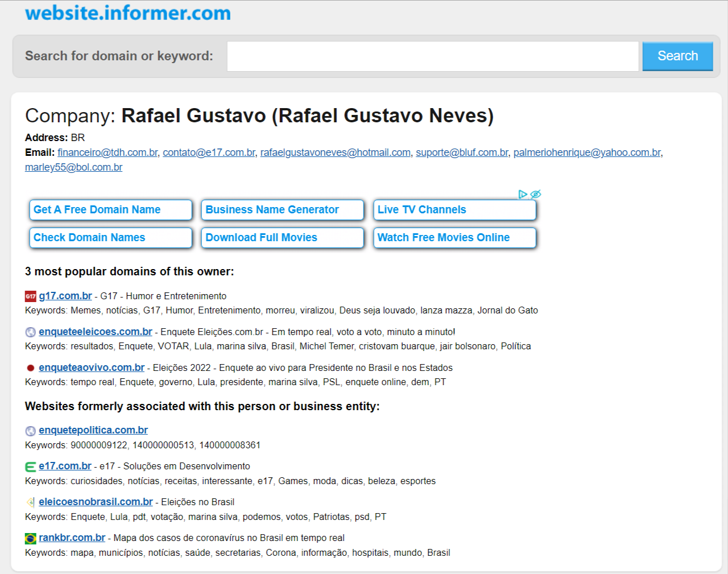The width and height of the screenshot is (728, 574).
Task: Open the Business Name Generator ad
Action: coord(283,210)
